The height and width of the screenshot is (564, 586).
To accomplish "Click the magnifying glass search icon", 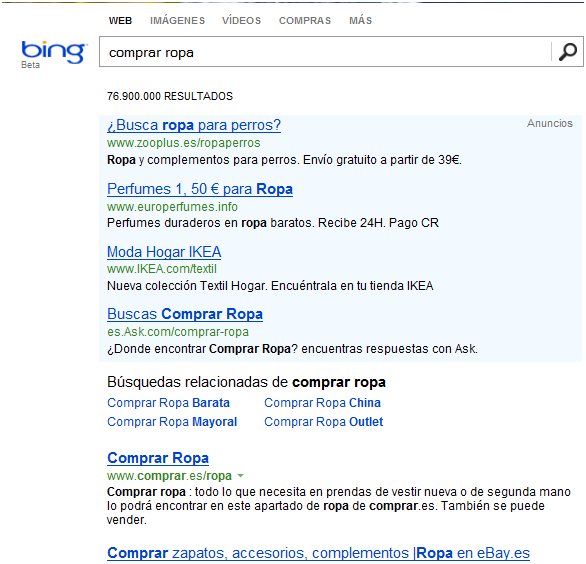I will pyautogui.click(x=567, y=52).
